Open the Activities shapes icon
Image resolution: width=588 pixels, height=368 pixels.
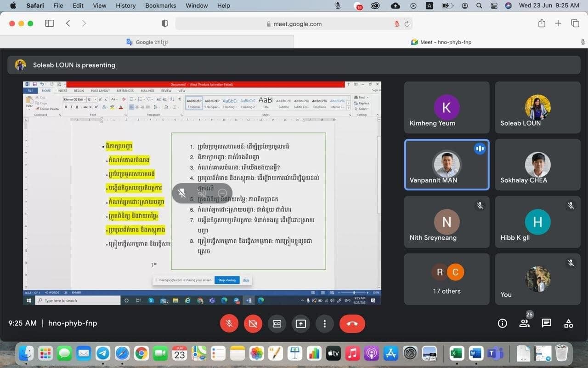click(568, 323)
